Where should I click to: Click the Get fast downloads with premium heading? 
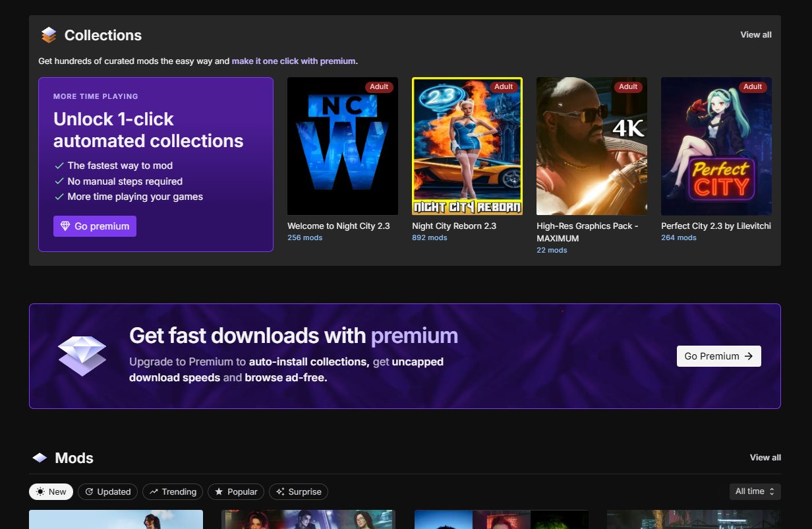click(293, 336)
